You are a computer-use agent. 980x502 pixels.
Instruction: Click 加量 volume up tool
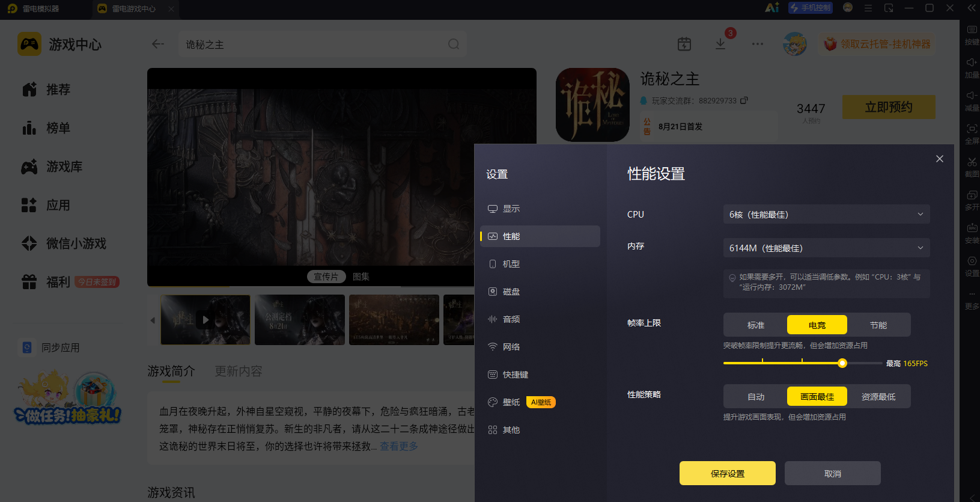[972, 69]
